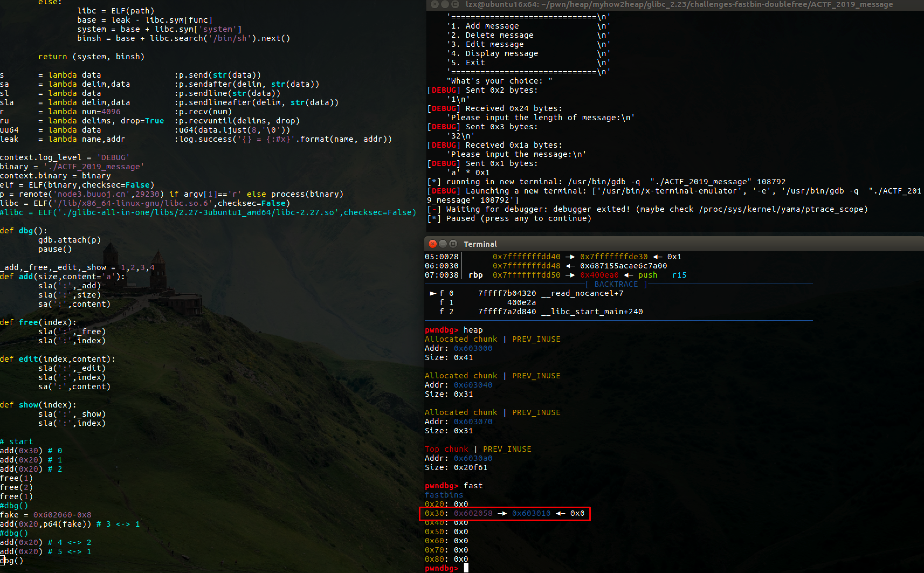Click "Please input the length of message:" line

point(541,118)
